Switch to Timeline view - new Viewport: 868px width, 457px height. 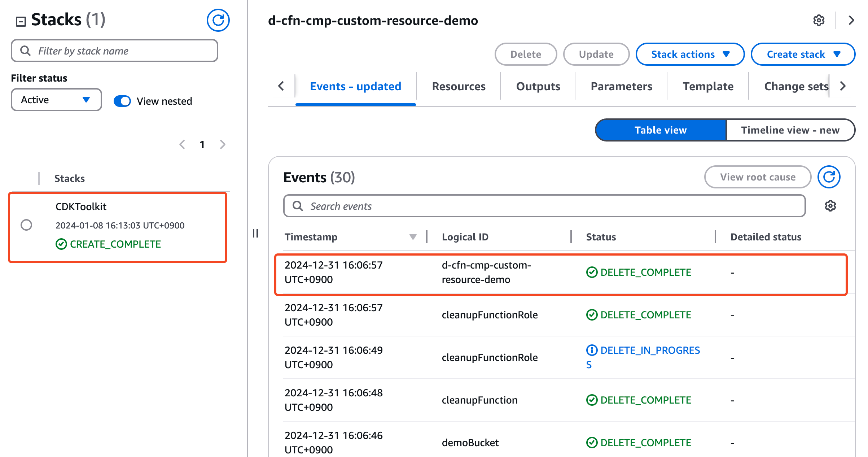(790, 130)
